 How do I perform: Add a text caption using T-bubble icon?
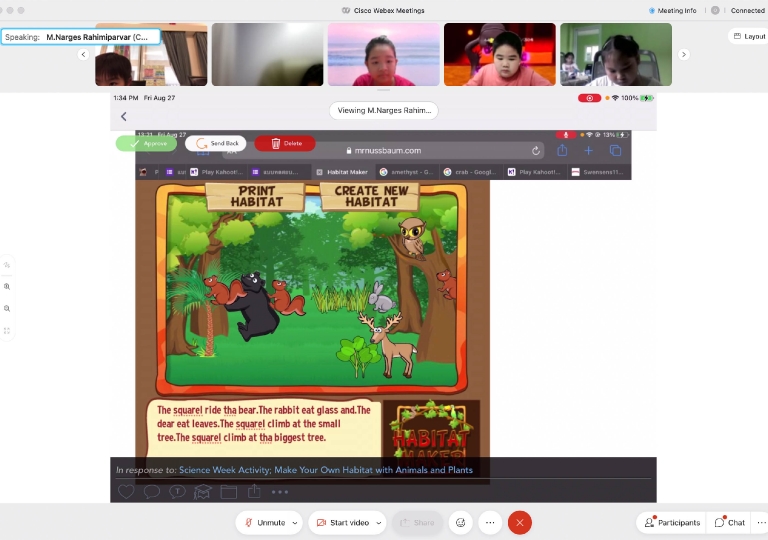177,491
